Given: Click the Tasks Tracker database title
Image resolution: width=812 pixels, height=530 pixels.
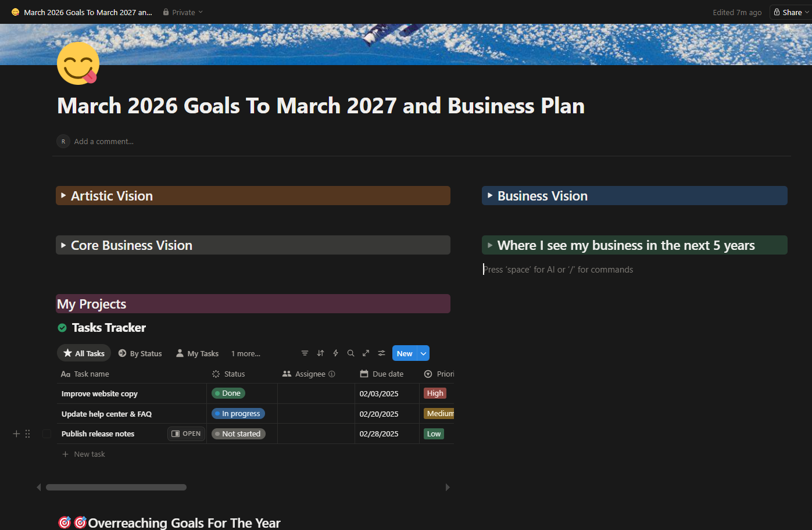Looking at the screenshot, I should tap(109, 328).
